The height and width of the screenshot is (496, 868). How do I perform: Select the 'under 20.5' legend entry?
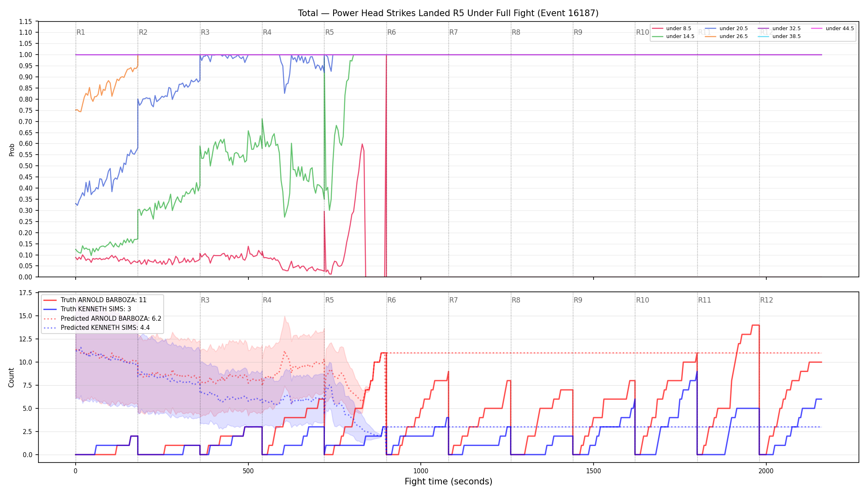tap(726, 29)
